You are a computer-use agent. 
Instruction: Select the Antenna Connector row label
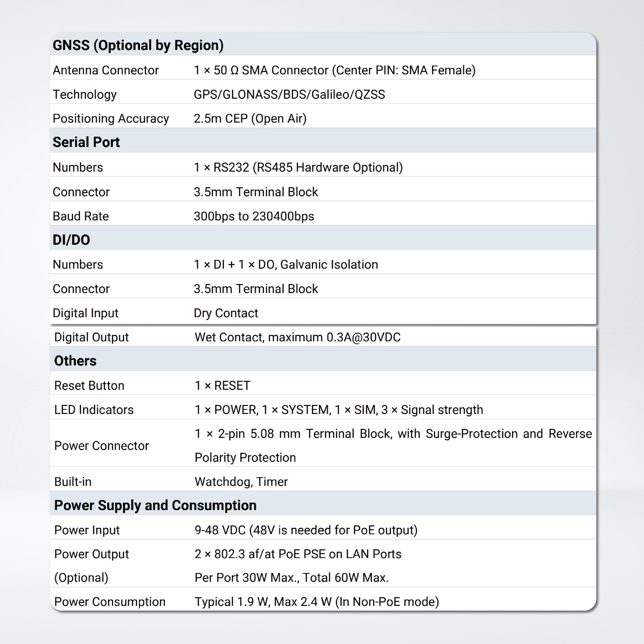coord(106,70)
